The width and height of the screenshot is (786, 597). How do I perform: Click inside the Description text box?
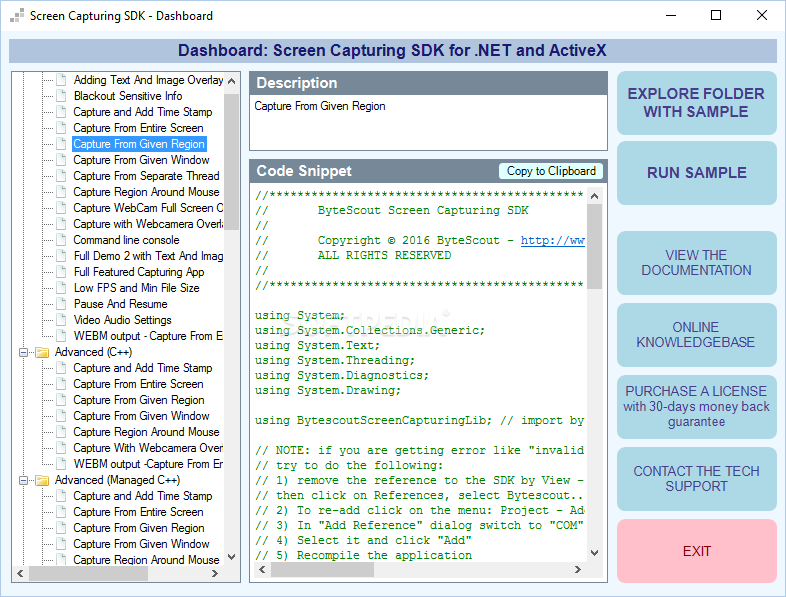pyautogui.click(x=429, y=123)
